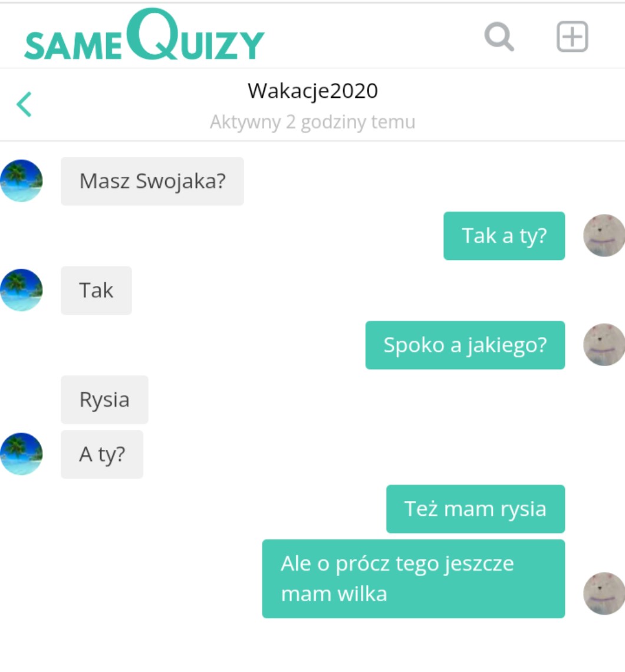Select the 'Też mam rysia' message

point(475,509)
